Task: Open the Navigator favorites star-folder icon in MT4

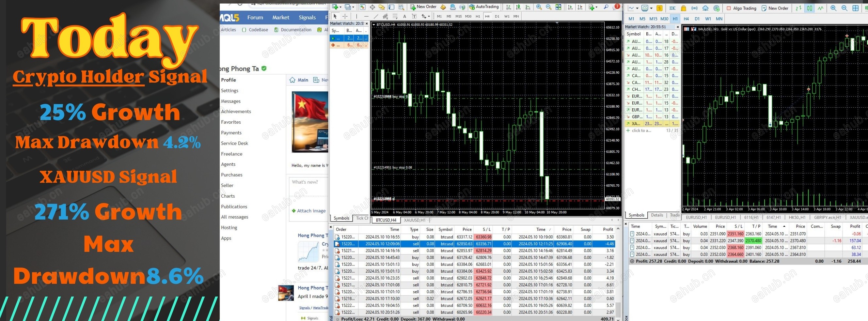Action: tap(382, 7)
